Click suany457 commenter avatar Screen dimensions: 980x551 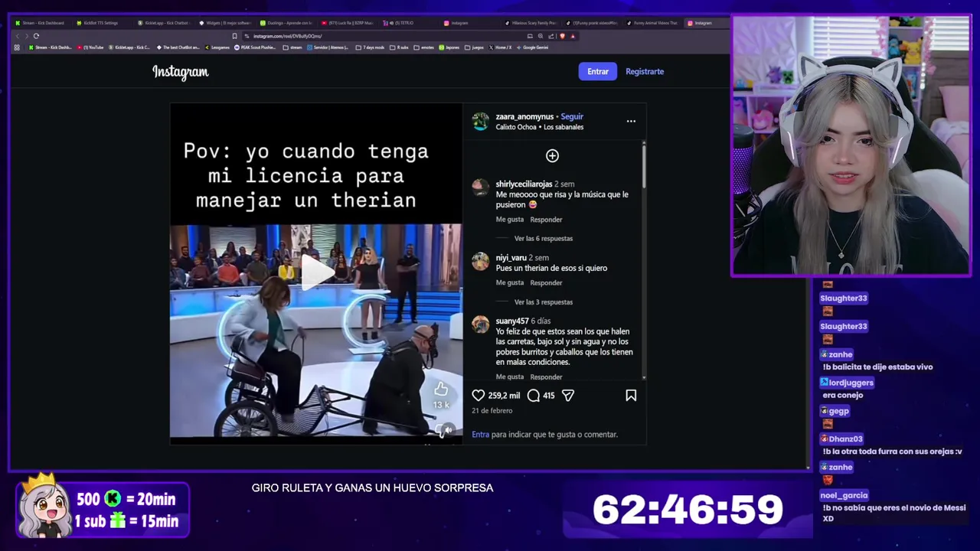pyautogui.click(x=480, y=324)
